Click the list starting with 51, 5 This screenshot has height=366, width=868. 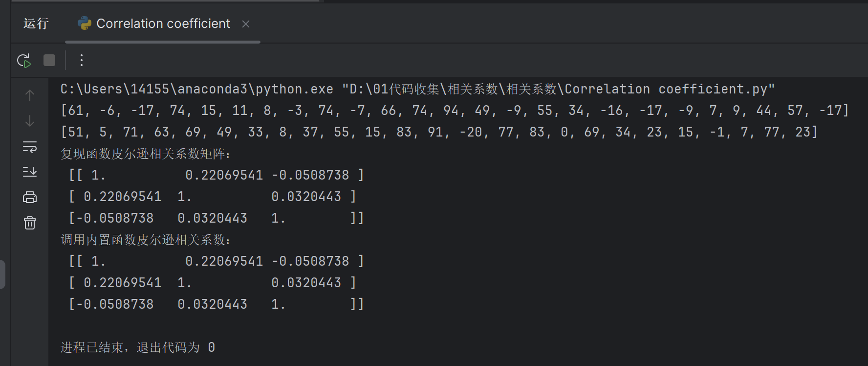point(439,132)
